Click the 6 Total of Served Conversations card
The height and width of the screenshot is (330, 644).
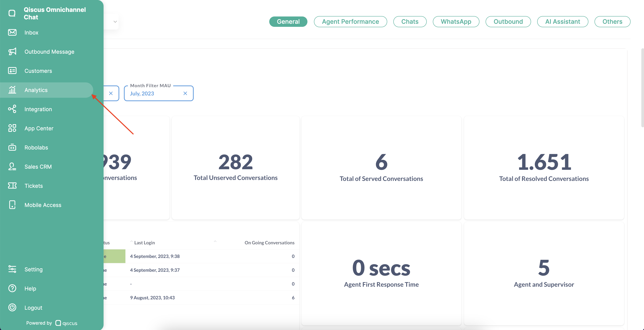click(x=381, y=168)
